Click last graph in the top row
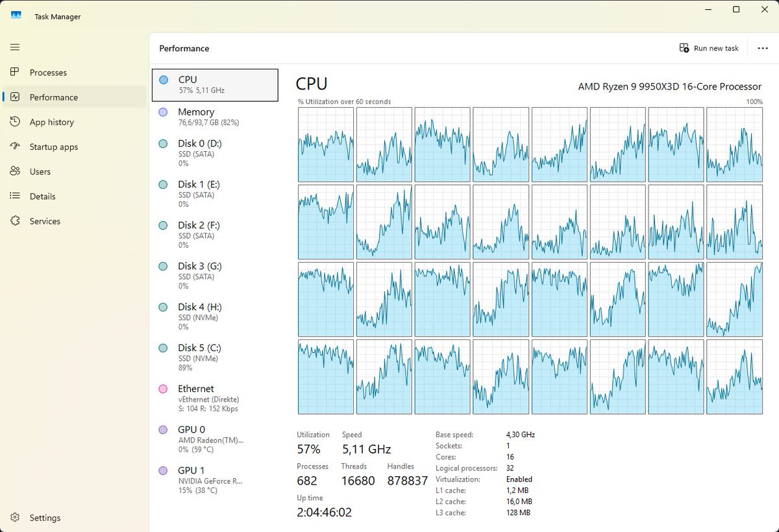This screenshot has width=779, height=532. pyautogui.click(x=734, y=145)
